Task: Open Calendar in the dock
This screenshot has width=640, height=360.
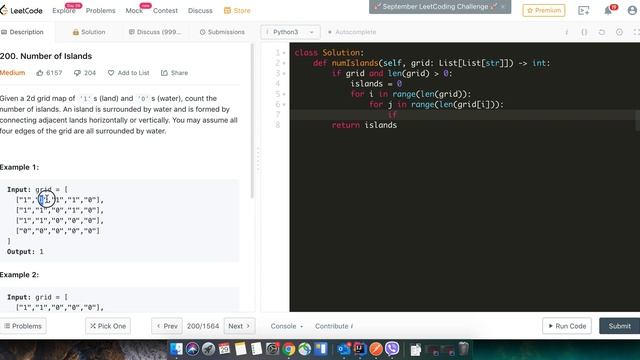Action: (x=224, y=349)
